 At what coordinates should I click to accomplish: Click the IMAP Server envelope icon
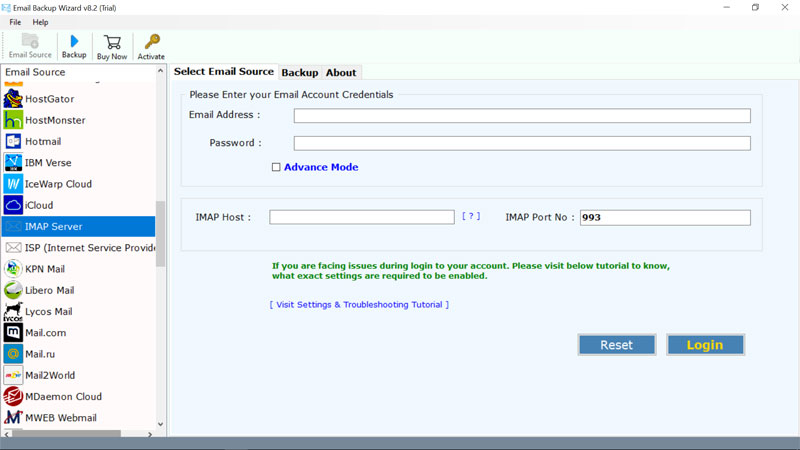(13, 227)
